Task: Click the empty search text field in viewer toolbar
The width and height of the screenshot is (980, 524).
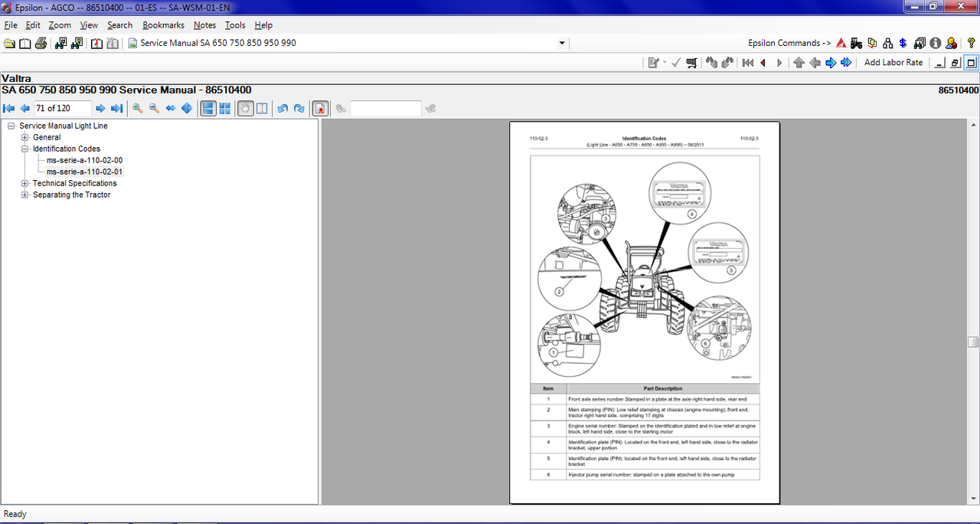Action: click(386, 109)
